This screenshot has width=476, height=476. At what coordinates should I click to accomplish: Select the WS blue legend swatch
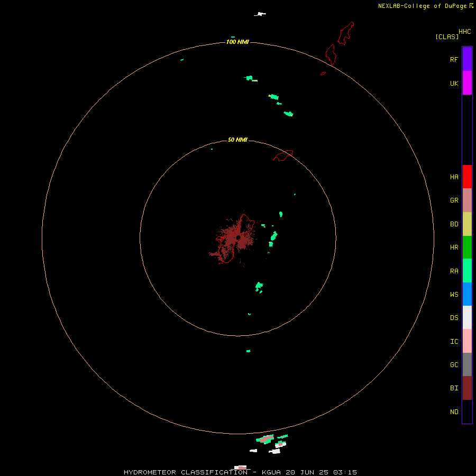(467, 294)
